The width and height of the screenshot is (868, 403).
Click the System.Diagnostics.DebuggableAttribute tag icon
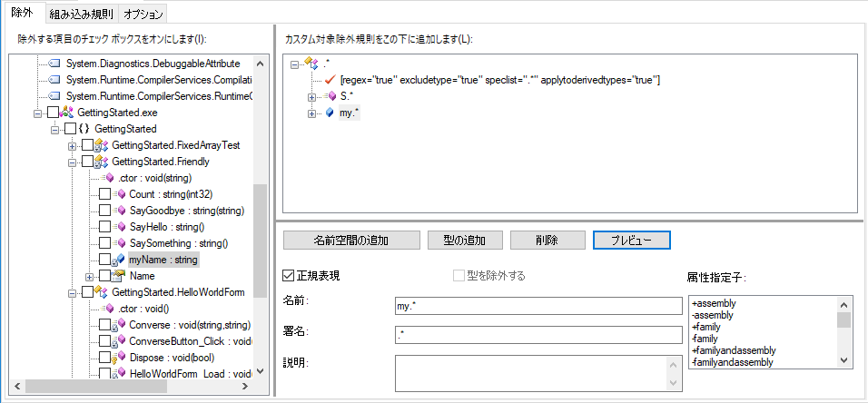[x=54, y=64]
